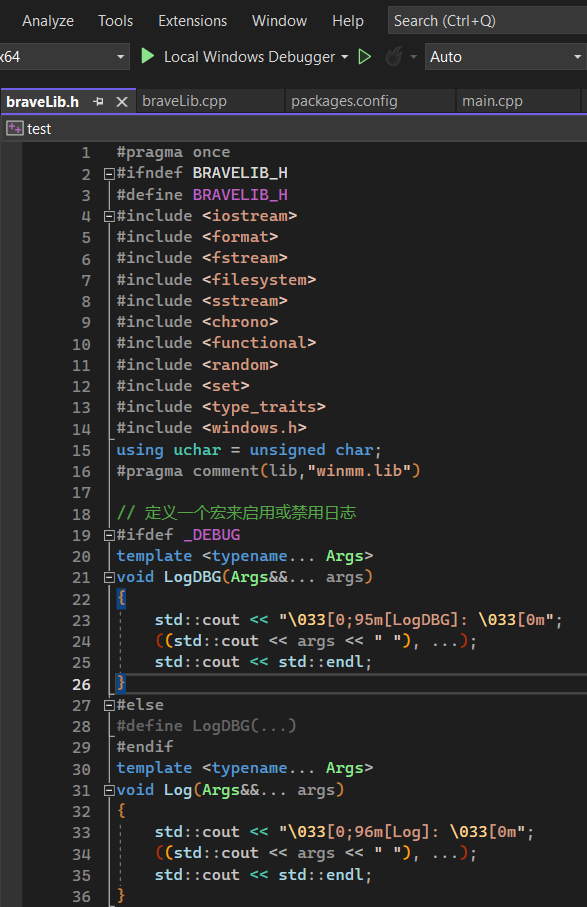Open the Analyze menu

(x=48, y=21)
